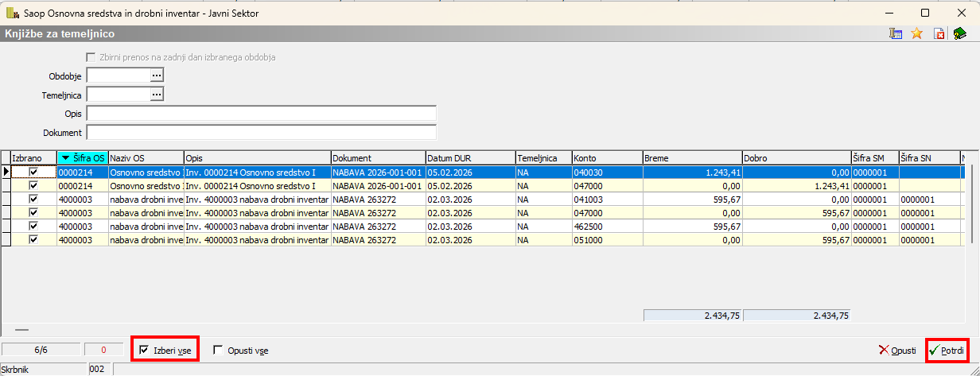Uncheck Izbrano for row with Konto 051000
The image size is (980, 376).
pyautogui.click(x=33, y=239)
